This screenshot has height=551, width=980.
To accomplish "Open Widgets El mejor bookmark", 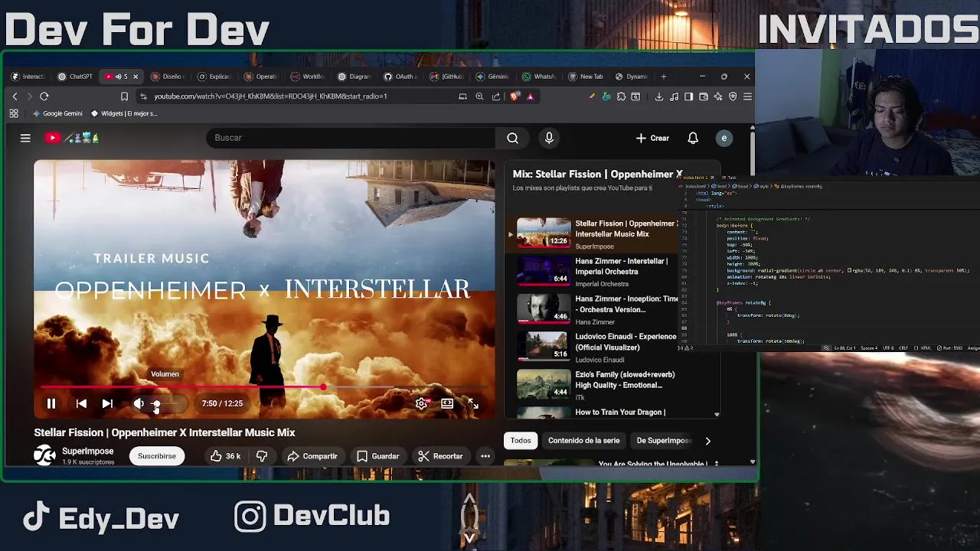I will 123,113.
